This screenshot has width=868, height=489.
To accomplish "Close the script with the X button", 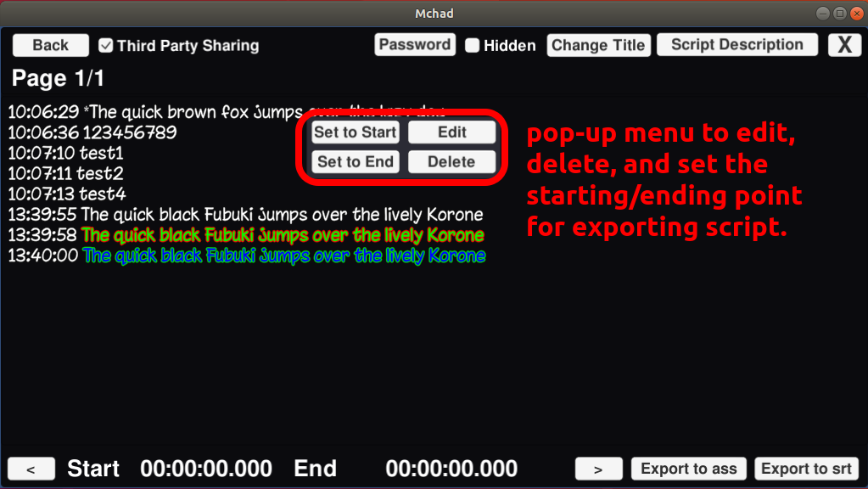I will [x=844, y=45].
